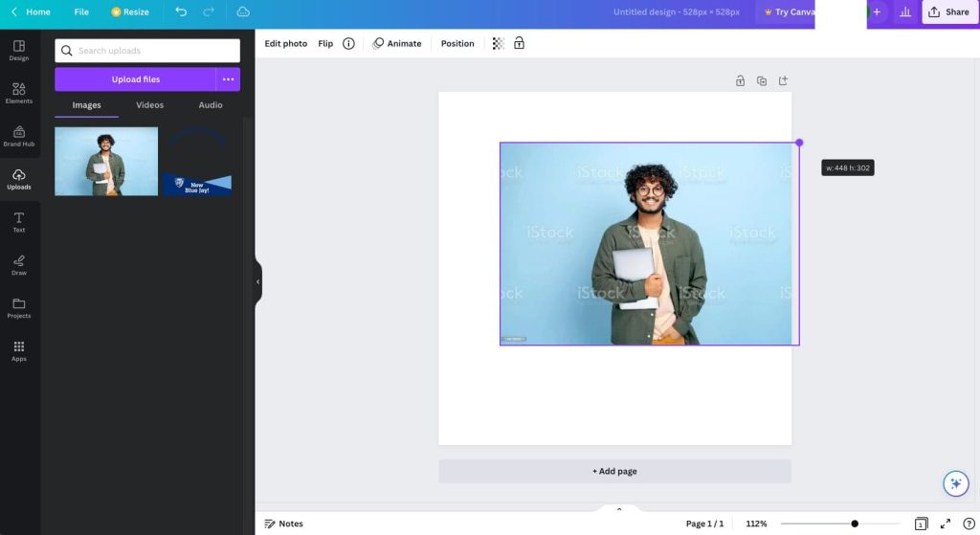
Task: Add collaborator with plus icon
Action: [877, 11]
